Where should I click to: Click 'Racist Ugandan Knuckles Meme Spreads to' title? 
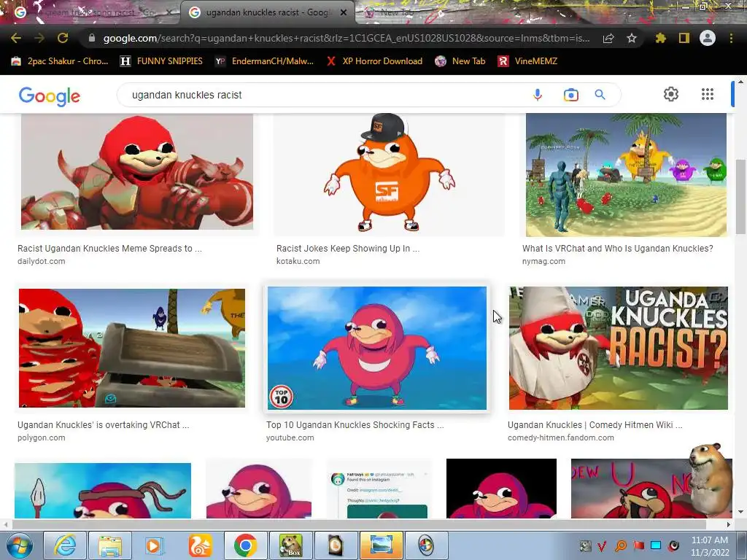109,249
